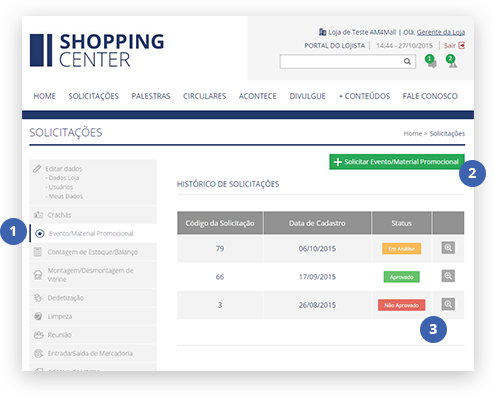This screenshot has height=397, width=495.
Task: Click the Aprovado status badge
Action: (401, 277)
